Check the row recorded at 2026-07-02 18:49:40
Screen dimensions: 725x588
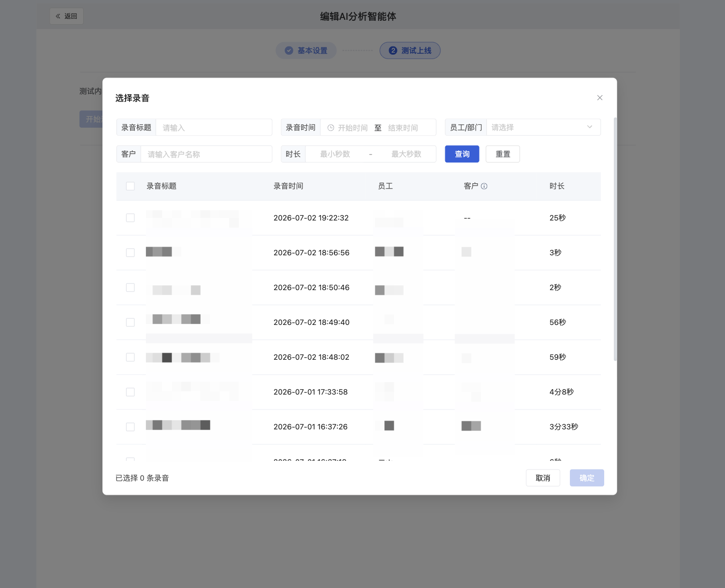point(130,323)
